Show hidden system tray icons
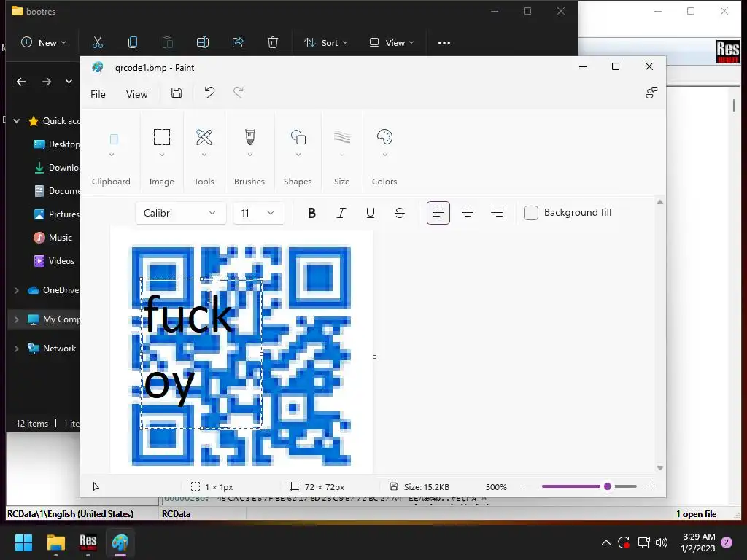 point(606,542)
